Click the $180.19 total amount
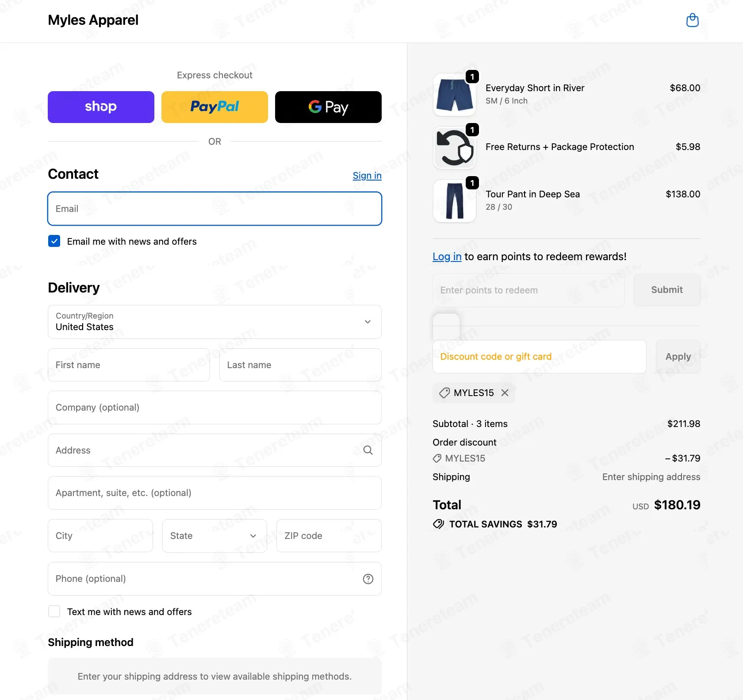 pyautogui.click(x=677, y=505)
